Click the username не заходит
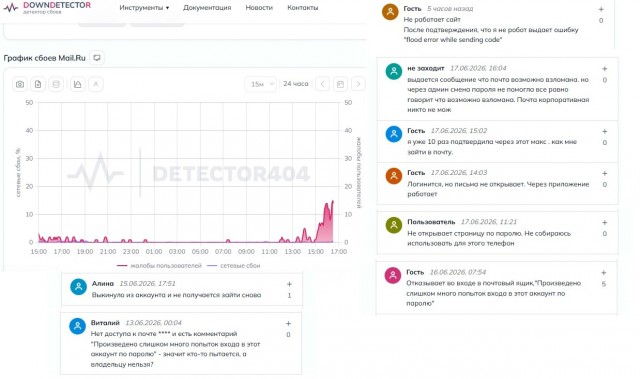The width and height of the screenshot is (640, 379). (x=426, y=68)
